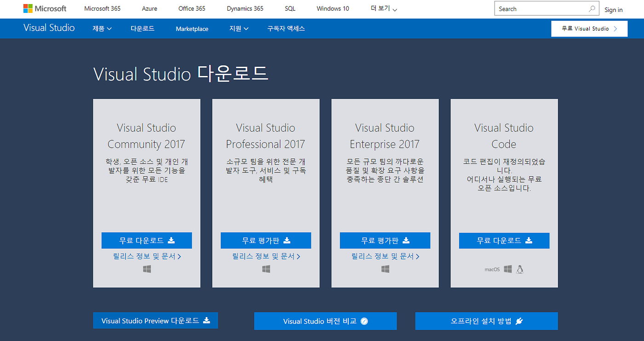Click the Windows logo under Community 2017
Image resolution: width=644 pixels, height=341 pixels.
[x=147, y=269]
